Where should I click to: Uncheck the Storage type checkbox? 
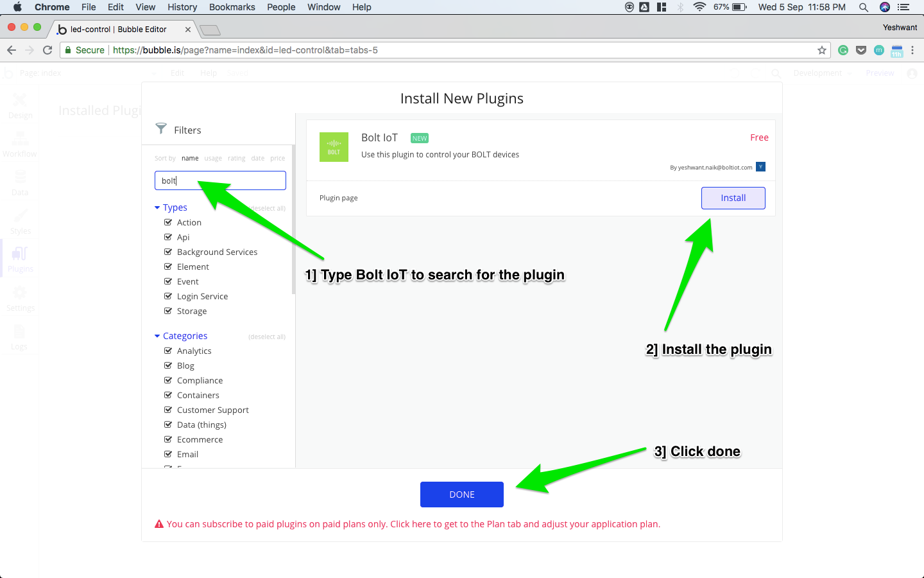click(x=168, y=311)
